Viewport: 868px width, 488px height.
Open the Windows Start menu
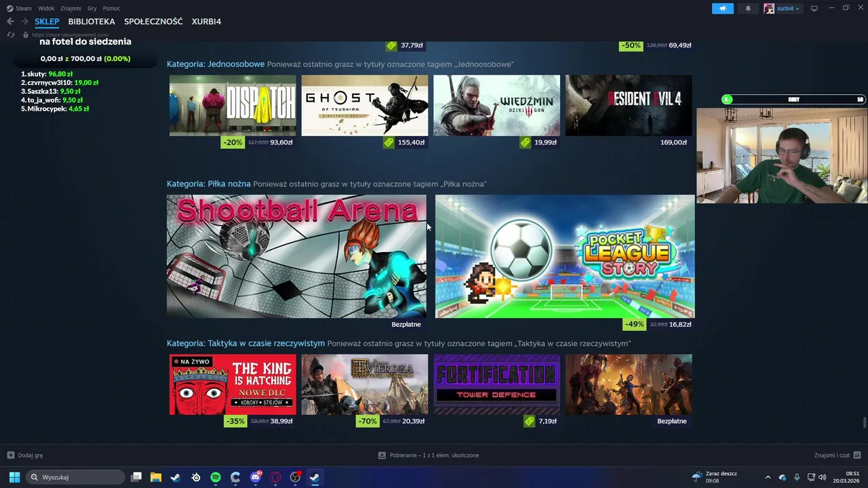(x=14, y=477)
